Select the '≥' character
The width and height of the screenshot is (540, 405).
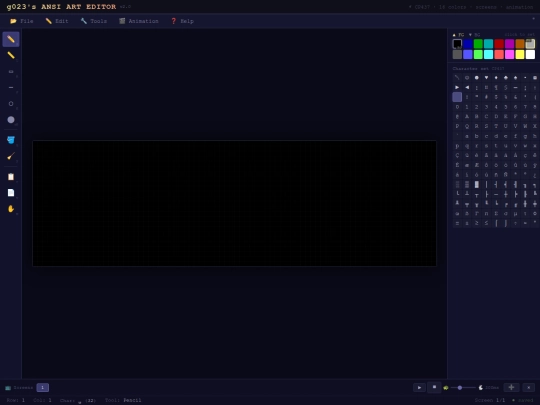click(x=477, y=223)
